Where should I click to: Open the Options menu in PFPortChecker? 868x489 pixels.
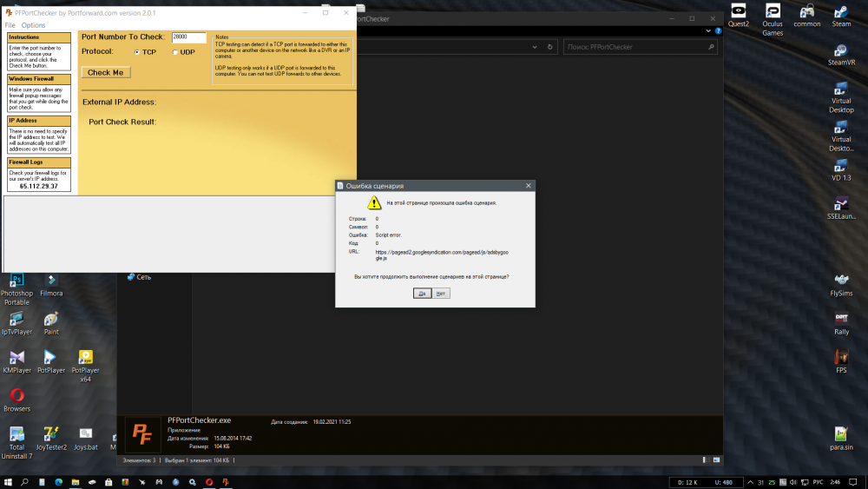pyautogui.click(x=33, y=25)
